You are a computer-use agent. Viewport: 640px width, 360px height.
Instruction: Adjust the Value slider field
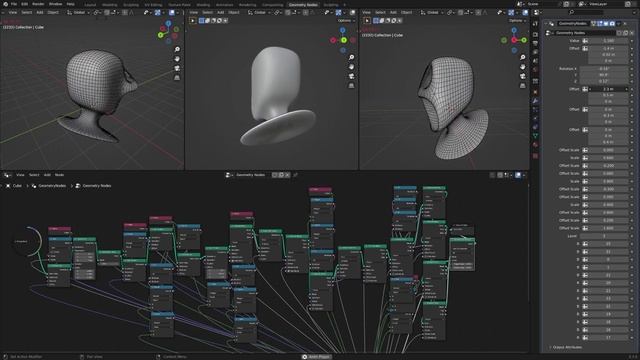point(608,41)
